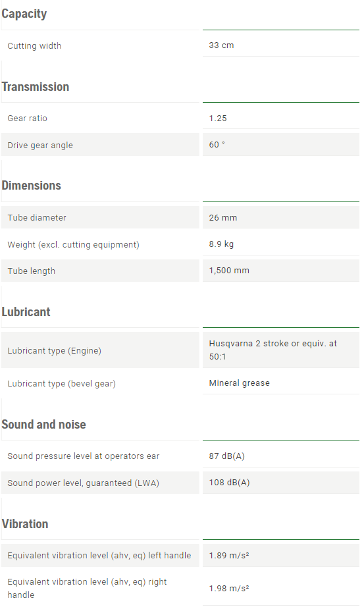Click the Dimensions section heading
The height and width of the screenshot is (613, 364).
(32, 186)
